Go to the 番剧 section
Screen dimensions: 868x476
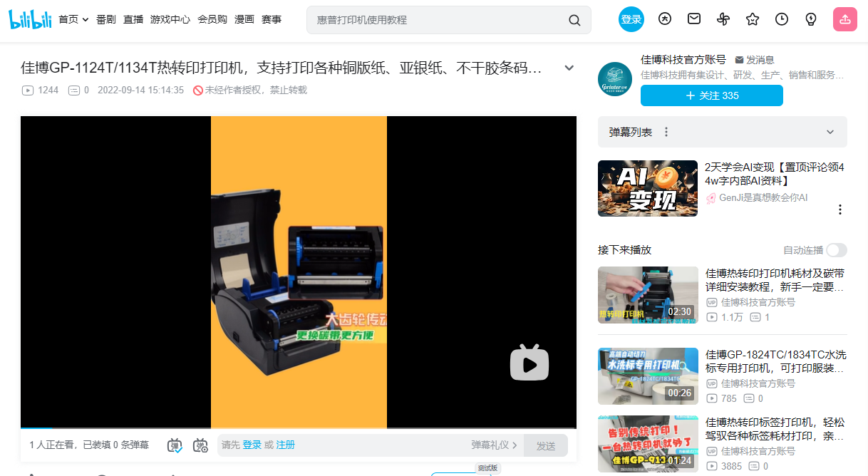point(105,19)
